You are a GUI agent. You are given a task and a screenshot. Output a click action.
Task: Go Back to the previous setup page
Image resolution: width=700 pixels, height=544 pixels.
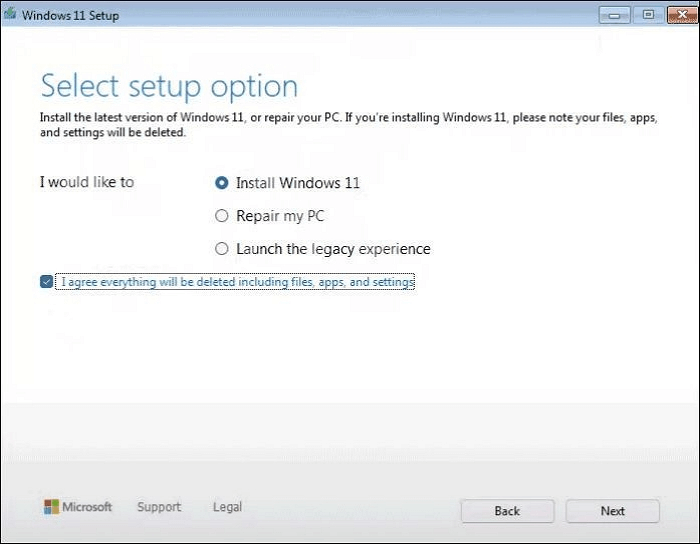(x=508, y=511)
